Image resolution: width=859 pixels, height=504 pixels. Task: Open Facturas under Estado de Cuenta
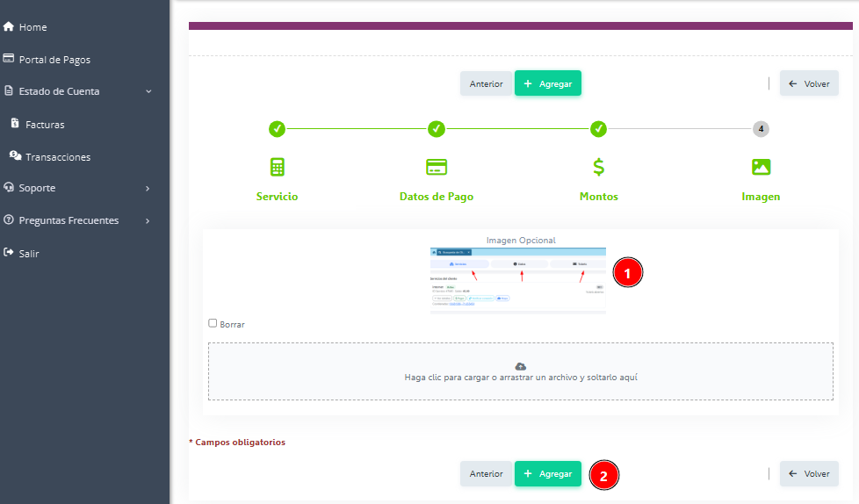pos(45,125)
